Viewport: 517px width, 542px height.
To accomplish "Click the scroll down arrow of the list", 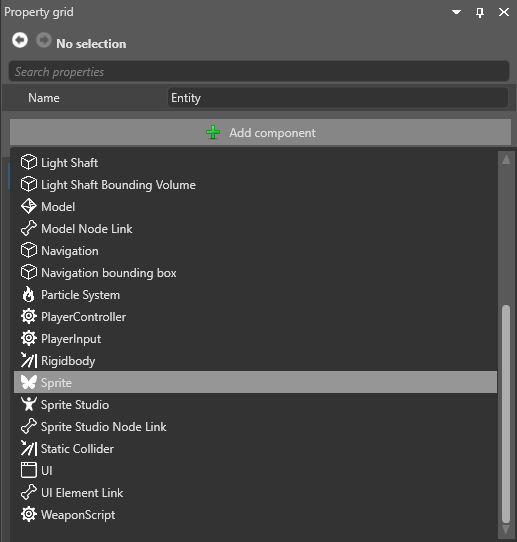I will click(x=506, y=530).
